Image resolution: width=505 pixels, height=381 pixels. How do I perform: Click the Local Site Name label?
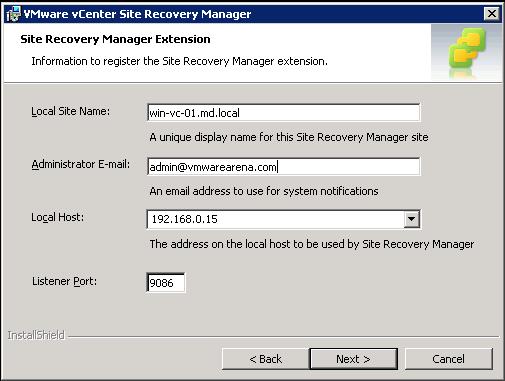click(70, 111)
